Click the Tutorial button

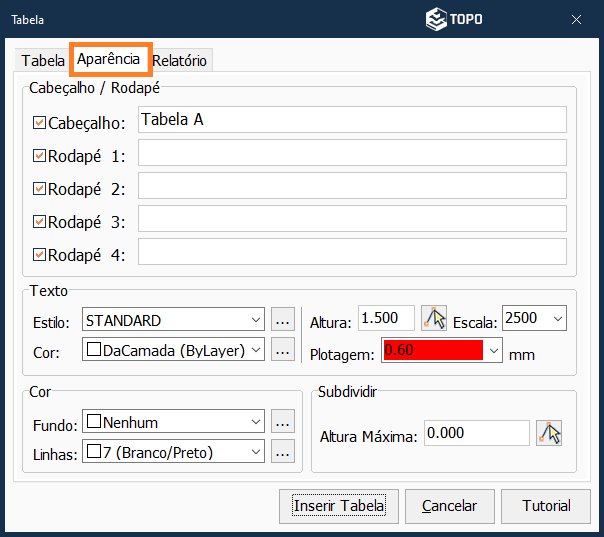tap(546, 506)
